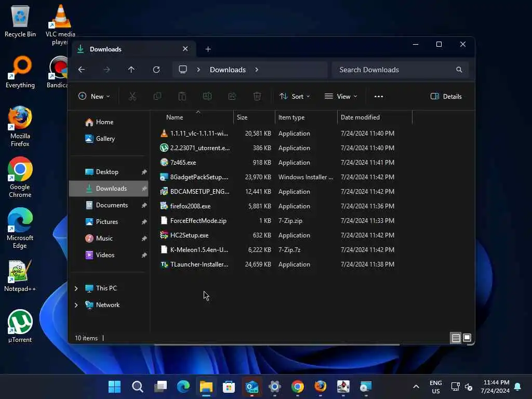Open taskbar clock showing 11:44 PM
The image size is (532, 399).
(495, 387)
